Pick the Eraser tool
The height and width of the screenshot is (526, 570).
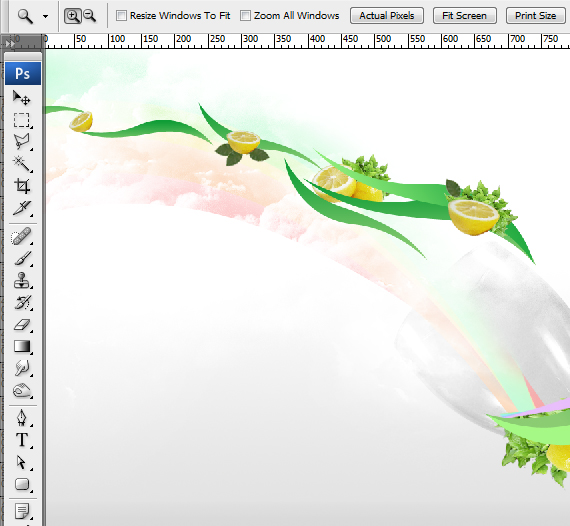pos(21,325)
